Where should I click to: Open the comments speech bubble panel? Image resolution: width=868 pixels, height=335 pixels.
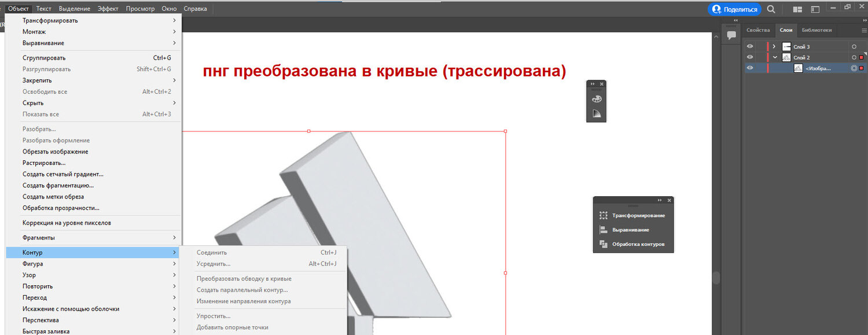731,35
